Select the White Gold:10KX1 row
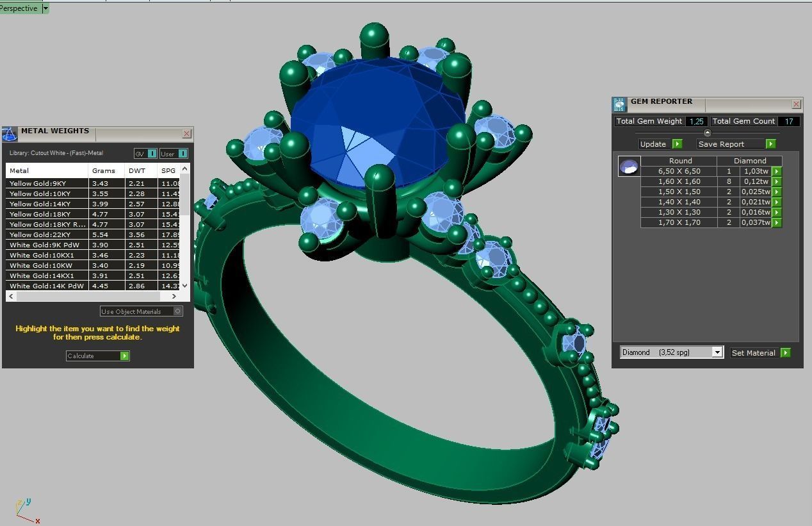The height and width of the screenshot is (526, 812). tap(93, 255)
